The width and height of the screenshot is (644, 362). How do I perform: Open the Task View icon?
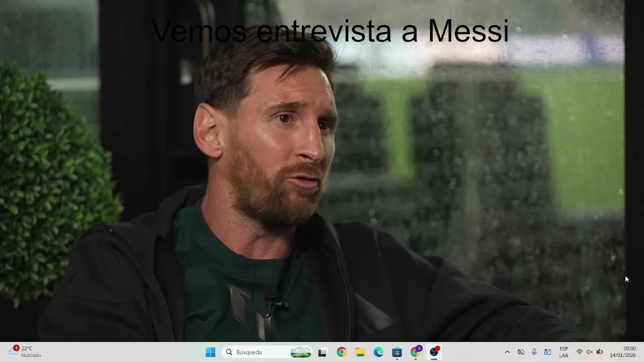[x=323, y=352]
